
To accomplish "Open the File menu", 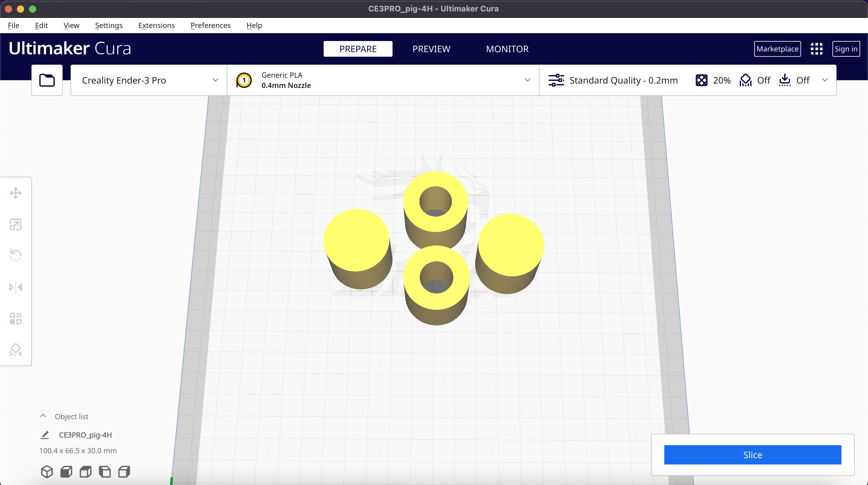I will point(14,25).
